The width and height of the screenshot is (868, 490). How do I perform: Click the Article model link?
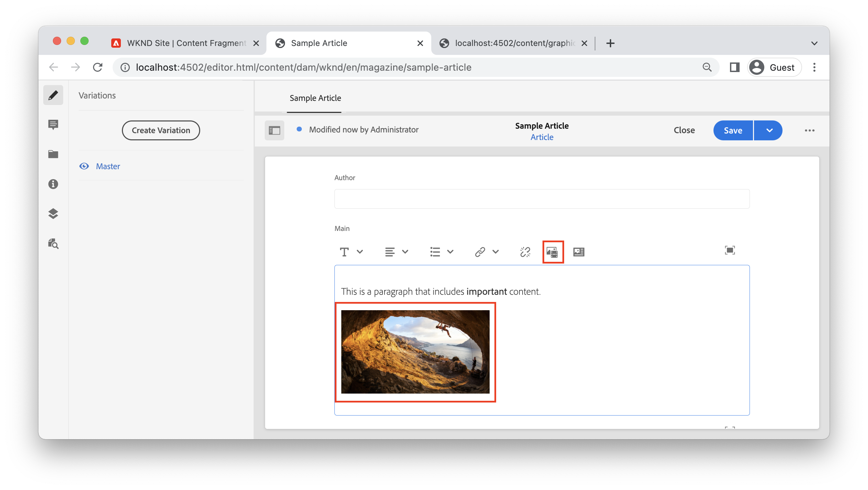[x=541, y=137]
